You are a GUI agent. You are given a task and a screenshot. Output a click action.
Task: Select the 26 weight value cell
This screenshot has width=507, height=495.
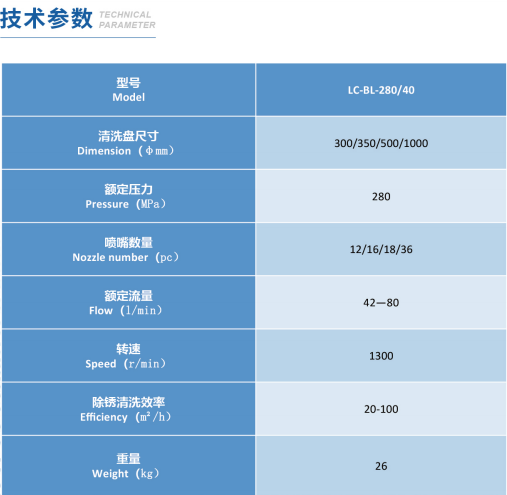click(x=381, y=466)
